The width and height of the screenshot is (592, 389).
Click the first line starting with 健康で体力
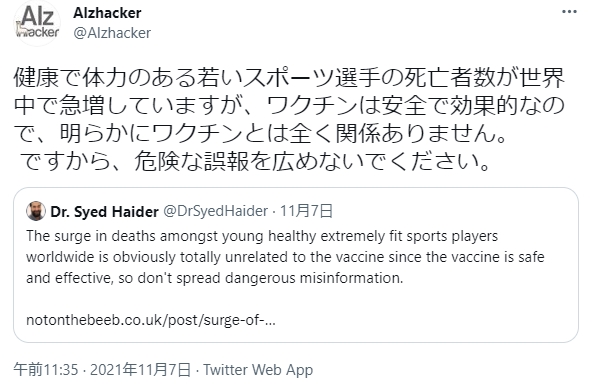coord(289,78)
